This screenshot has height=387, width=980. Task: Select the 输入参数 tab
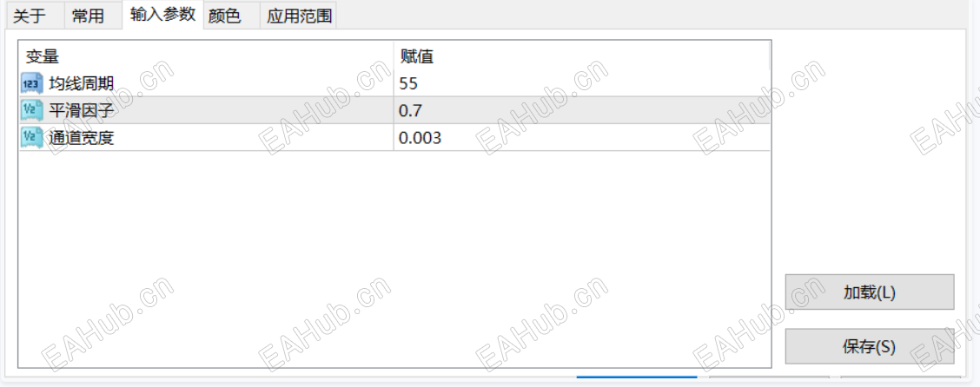point(162,15)
